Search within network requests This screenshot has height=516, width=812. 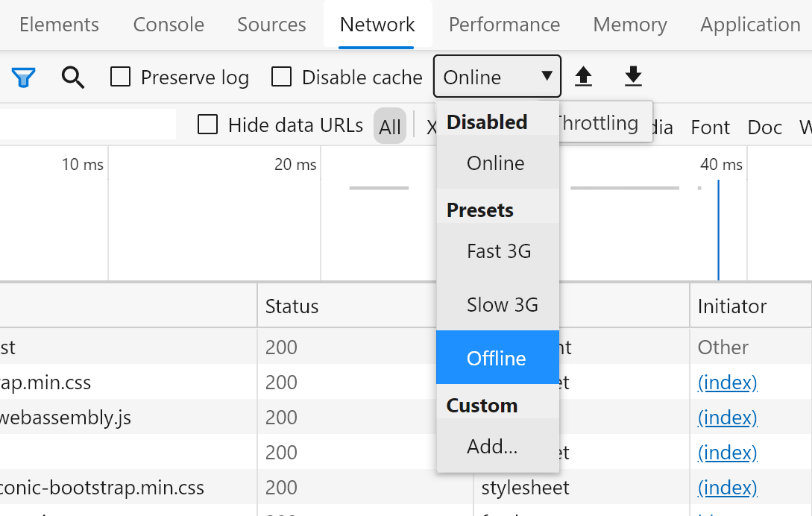[x=73, y=77]
